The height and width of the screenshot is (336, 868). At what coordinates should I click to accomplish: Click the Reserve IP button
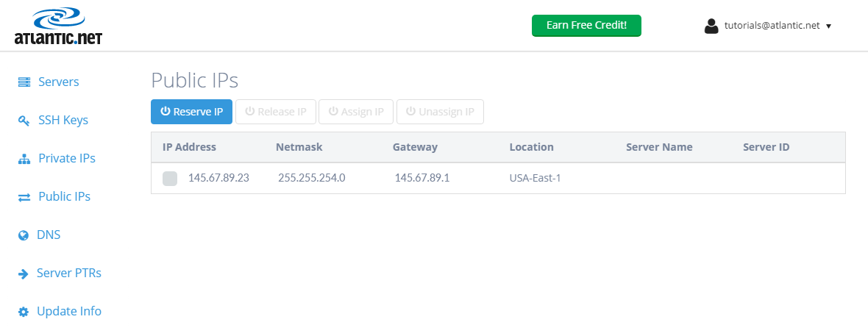(191, 112)
